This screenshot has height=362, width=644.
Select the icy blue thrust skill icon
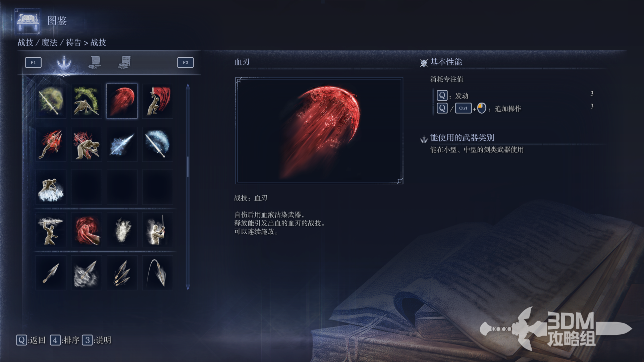pos(122,144)
